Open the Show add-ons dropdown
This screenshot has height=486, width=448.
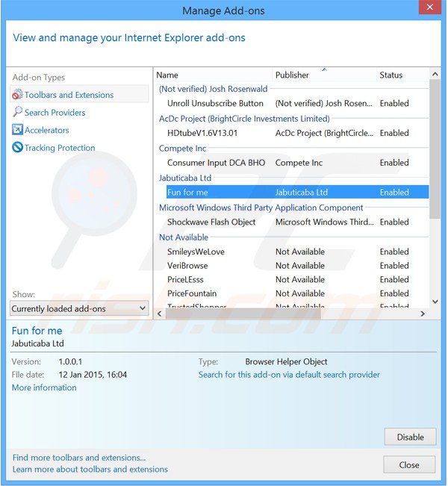pyautogui.click(x=79, y=308)
